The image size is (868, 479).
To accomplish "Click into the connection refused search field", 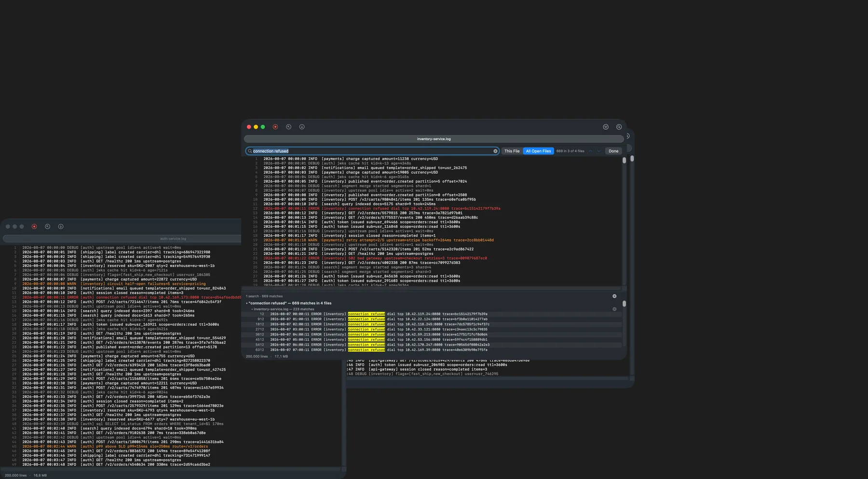I will (x=371, y=151).
